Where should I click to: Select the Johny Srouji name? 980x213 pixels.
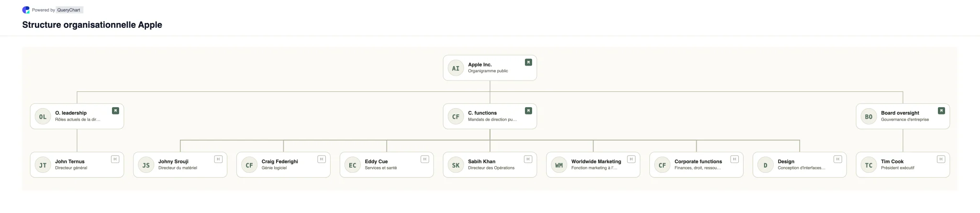pyautogui.click(x=173, y=161)
